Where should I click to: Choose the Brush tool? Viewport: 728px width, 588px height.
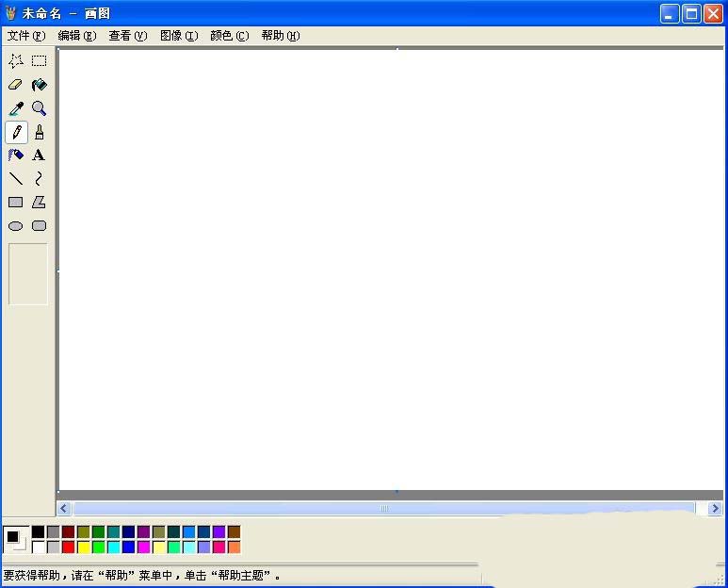[39, 132]
